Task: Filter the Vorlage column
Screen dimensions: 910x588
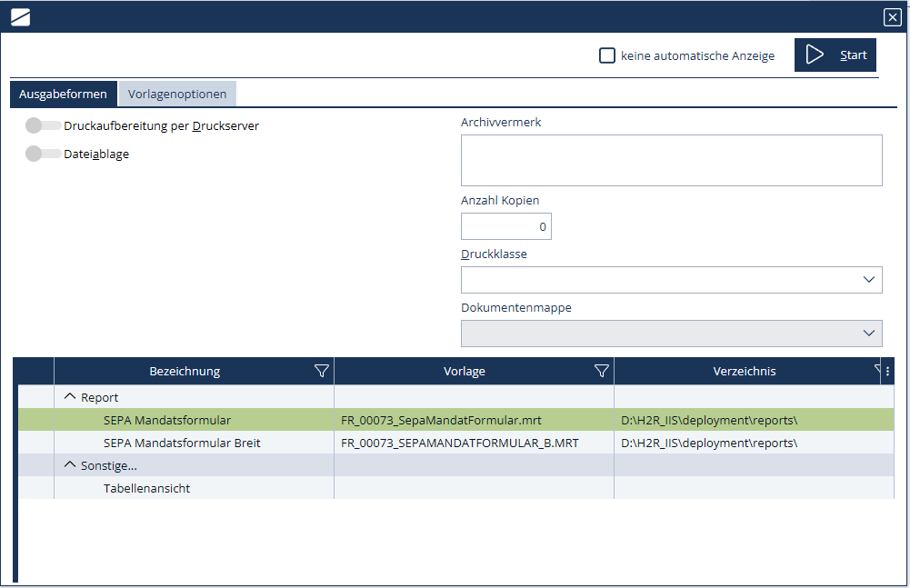Action: pos(602,371)
